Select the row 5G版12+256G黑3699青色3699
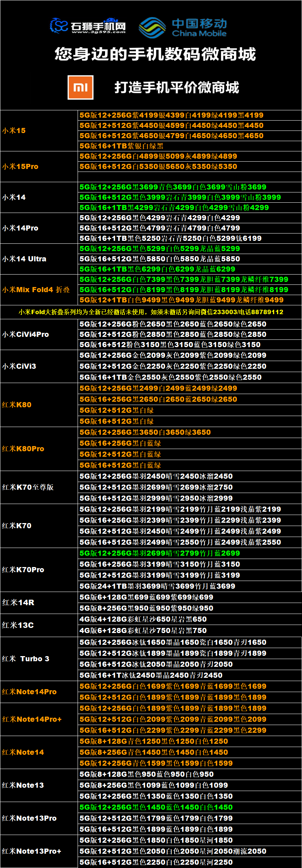 (190, 187)
